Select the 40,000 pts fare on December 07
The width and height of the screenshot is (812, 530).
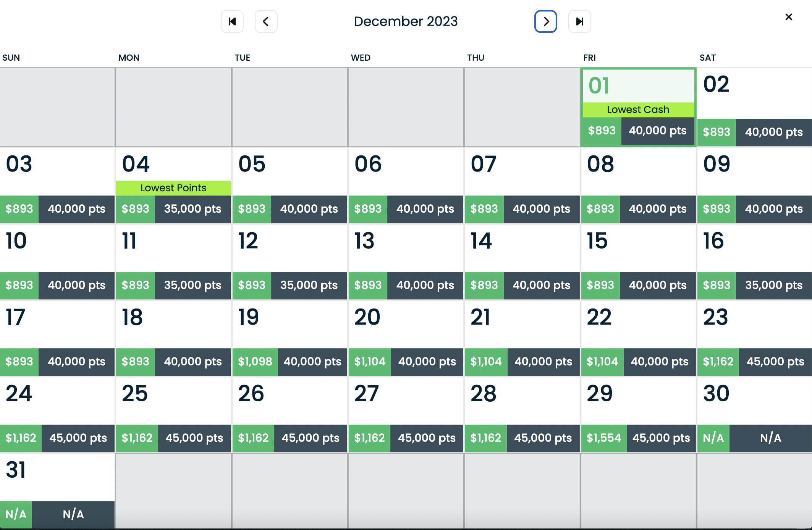(x=541, y=209)
